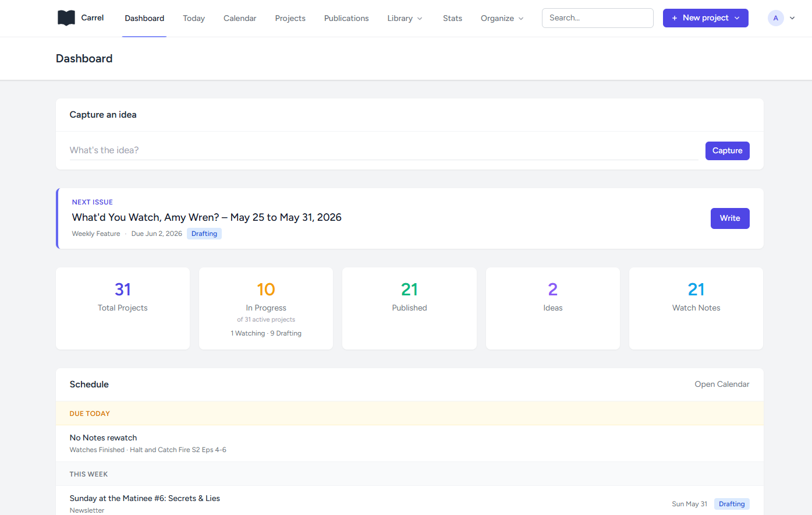Open "What'd You Watch, Amy Wren?" issue title
The width and height of the screenshot is (812, 515).
[x=207, y=217]
